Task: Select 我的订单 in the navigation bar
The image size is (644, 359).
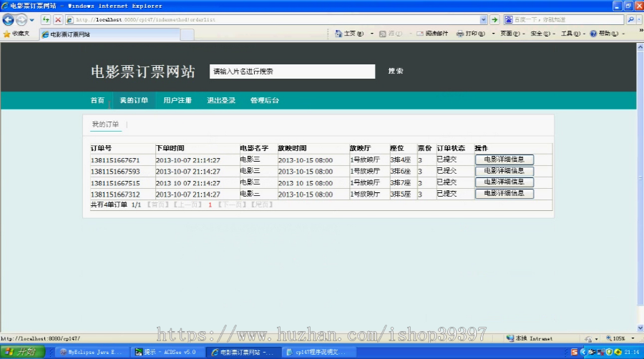Action: [134, 101]
